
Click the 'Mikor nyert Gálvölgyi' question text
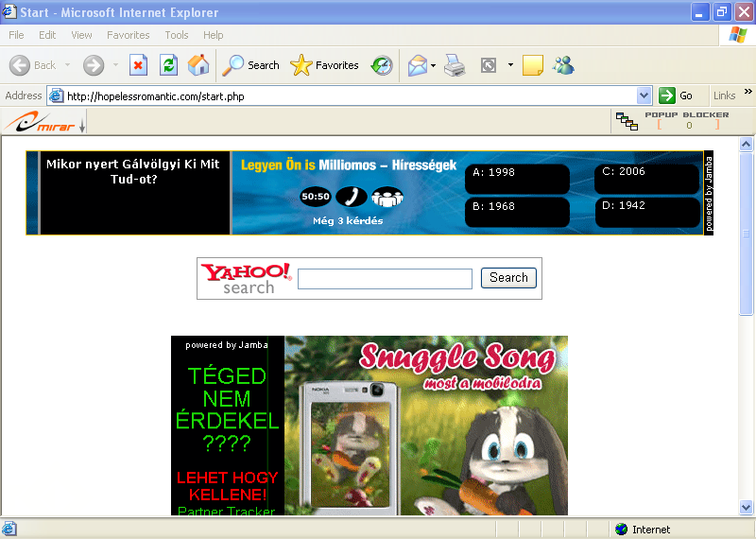tap(133, 171)
